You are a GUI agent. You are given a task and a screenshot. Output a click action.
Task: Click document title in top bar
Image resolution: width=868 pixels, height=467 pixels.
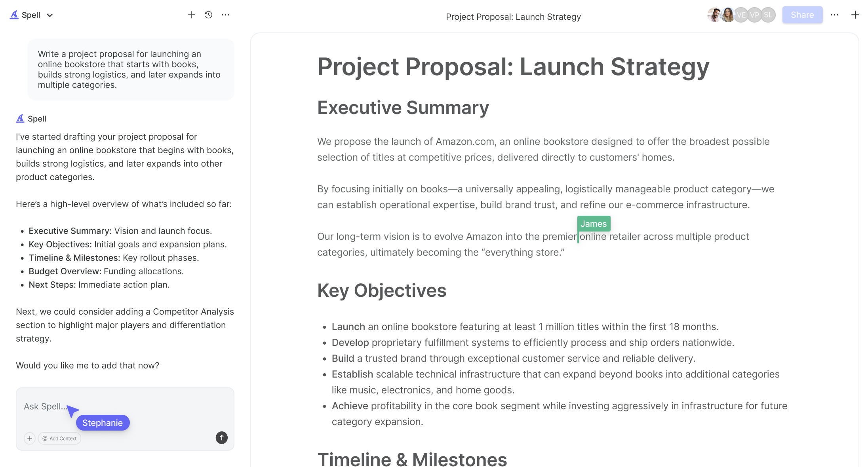pyautogui.click(x=514, y=17)
